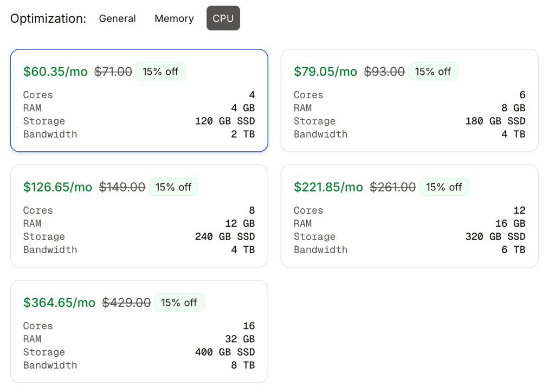Click the 15% off badge next to $261.00
This screenshot has height=392, width=555.
444,187
